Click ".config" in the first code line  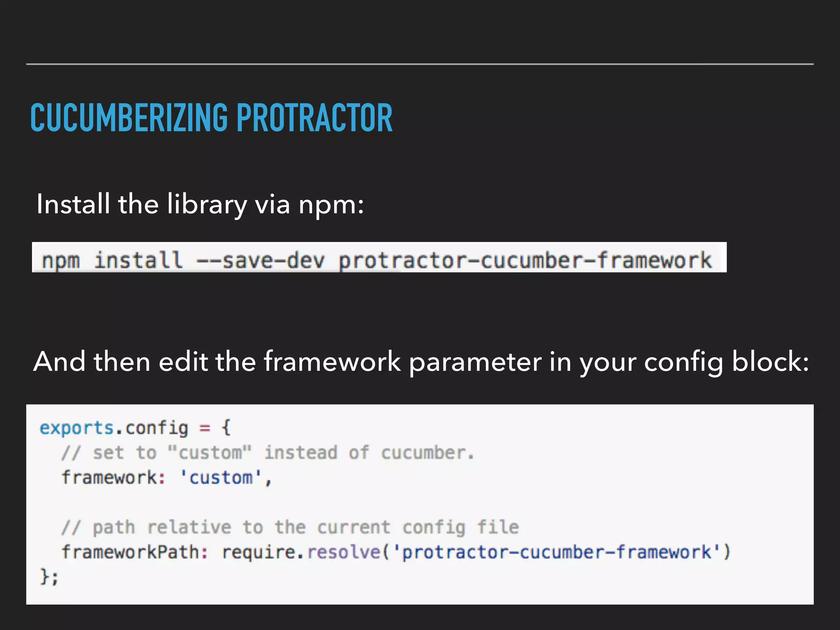click(152, 428)
